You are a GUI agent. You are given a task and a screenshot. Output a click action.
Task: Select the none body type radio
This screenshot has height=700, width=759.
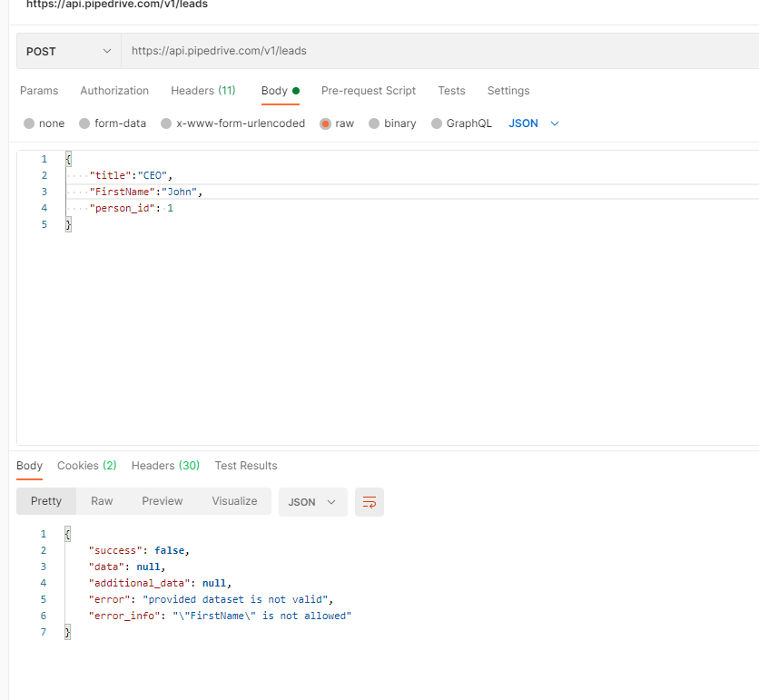point(29,123)
